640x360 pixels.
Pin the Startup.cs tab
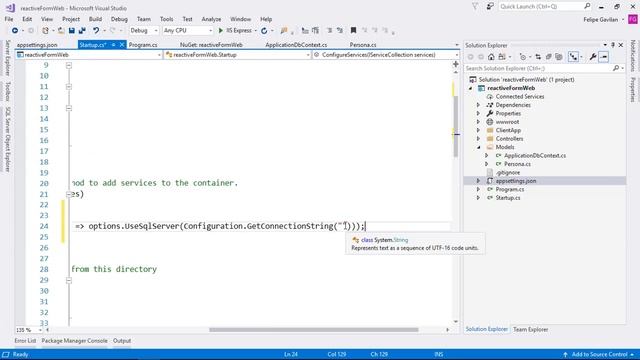coord(113,45)
